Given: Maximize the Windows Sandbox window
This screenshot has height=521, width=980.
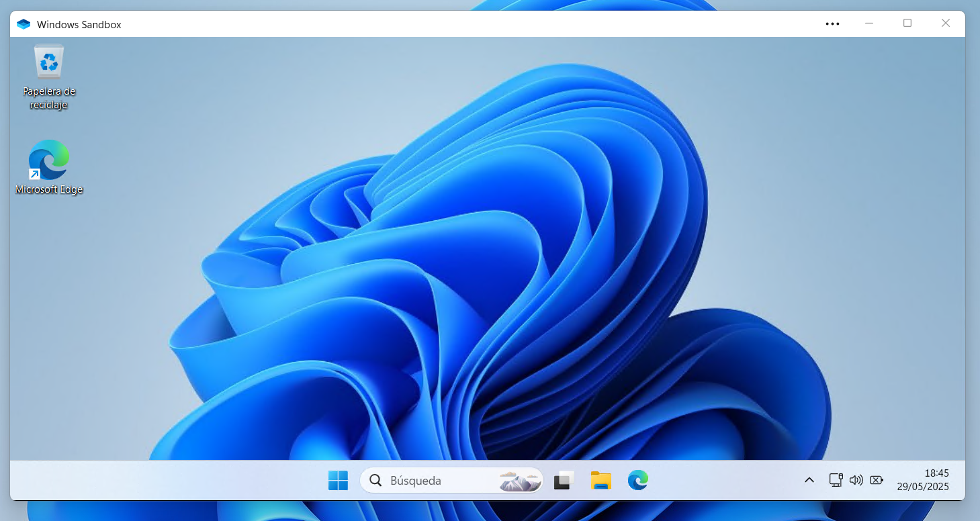Looking at the screenshot, I should coord(907,23).
